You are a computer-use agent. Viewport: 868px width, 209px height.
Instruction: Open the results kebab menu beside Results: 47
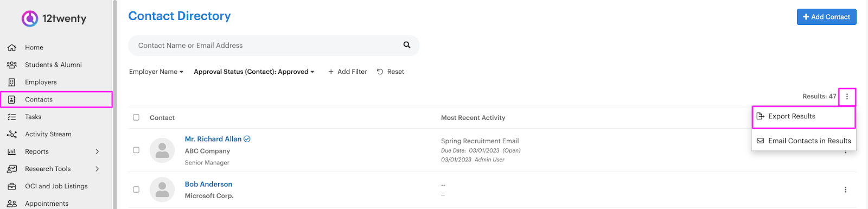tap(847, 97)
